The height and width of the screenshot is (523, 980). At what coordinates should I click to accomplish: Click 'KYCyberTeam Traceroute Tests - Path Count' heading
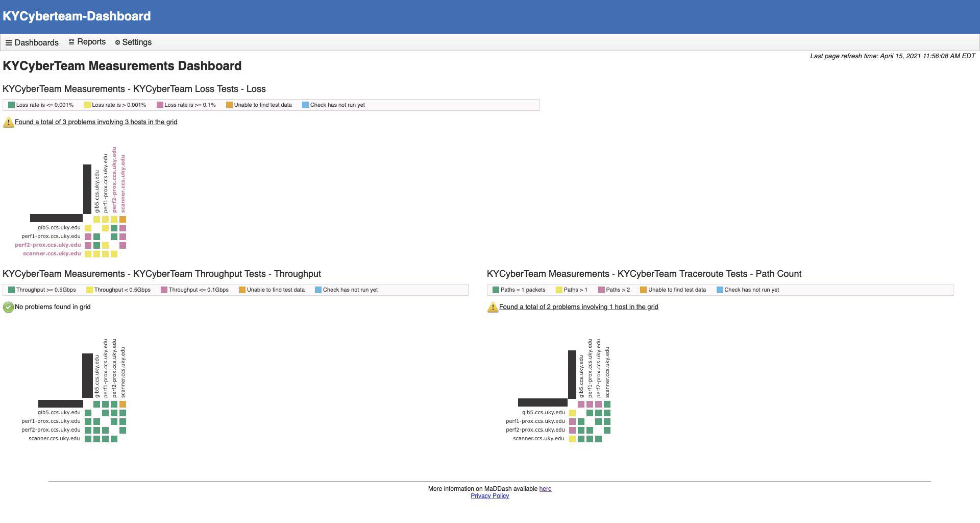644,274
